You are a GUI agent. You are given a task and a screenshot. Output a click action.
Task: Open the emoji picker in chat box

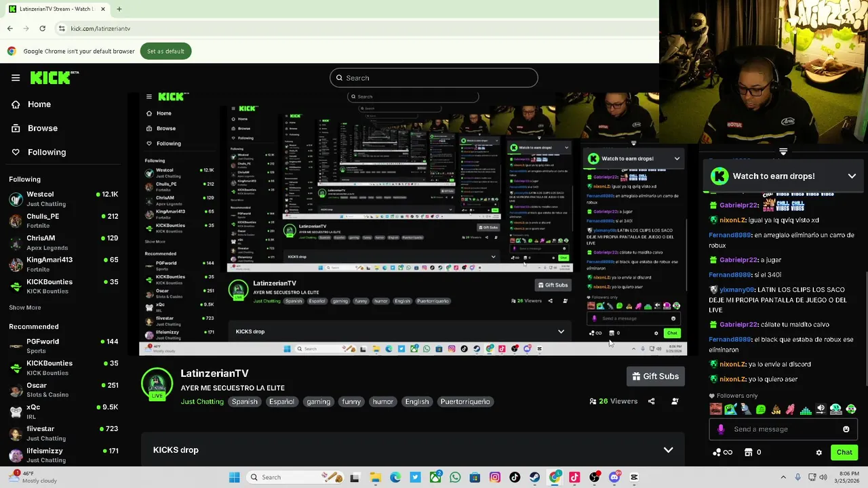846,429
